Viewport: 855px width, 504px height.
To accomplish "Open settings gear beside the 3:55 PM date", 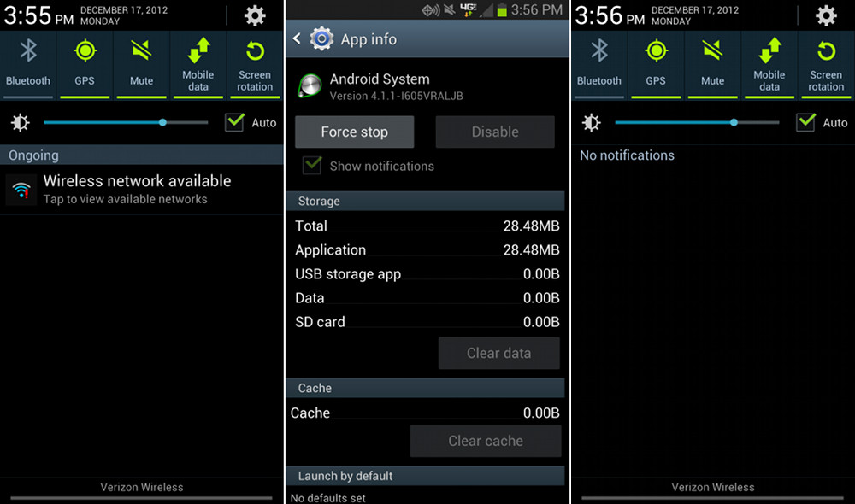I will pyautogui.click(x=255, y=15).
